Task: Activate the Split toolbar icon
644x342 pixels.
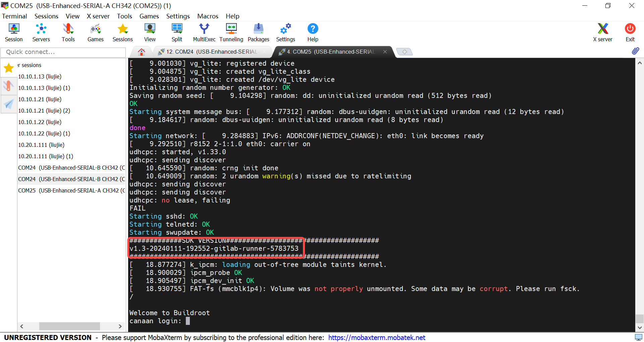Action: [x=177, y=33]
